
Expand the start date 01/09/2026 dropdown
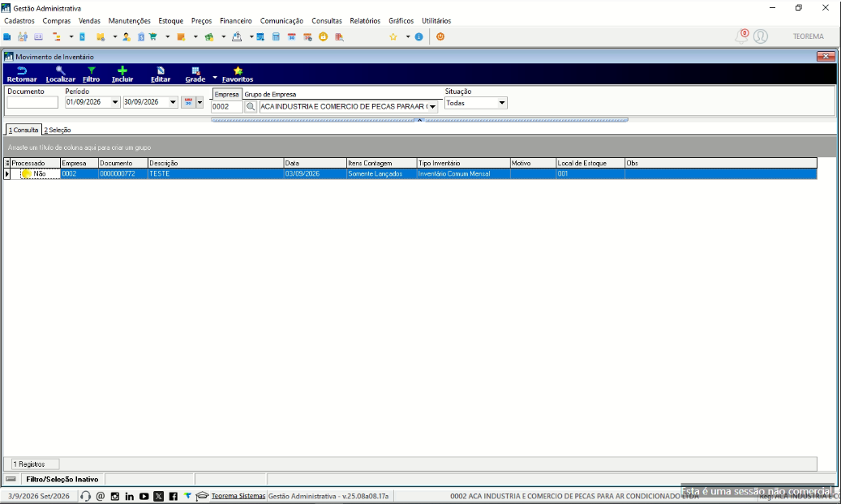[x=115, y=102]
